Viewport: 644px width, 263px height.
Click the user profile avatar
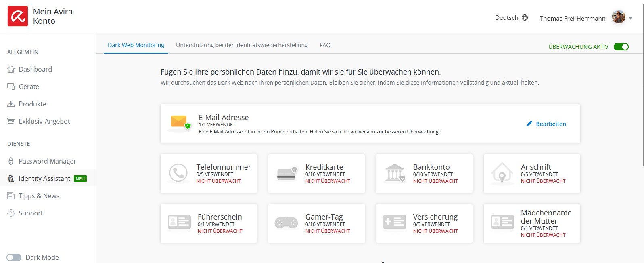(619, 17)
